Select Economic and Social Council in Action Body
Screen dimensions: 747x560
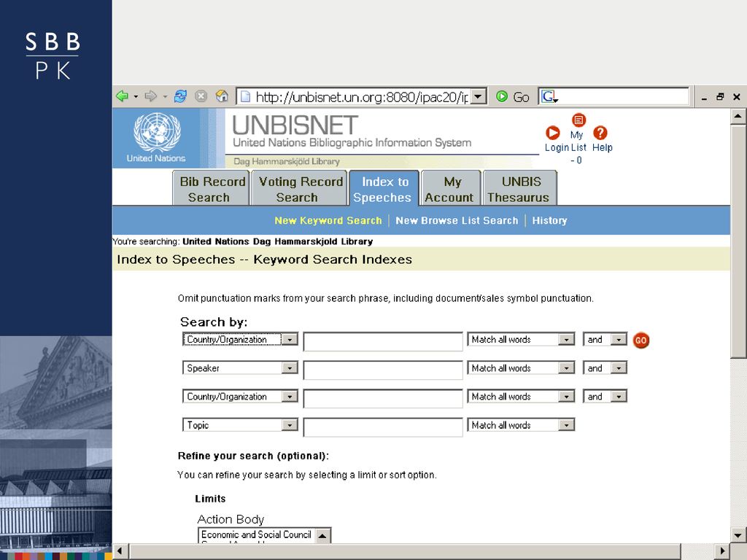pyautogui.click(x=256, y=534)
